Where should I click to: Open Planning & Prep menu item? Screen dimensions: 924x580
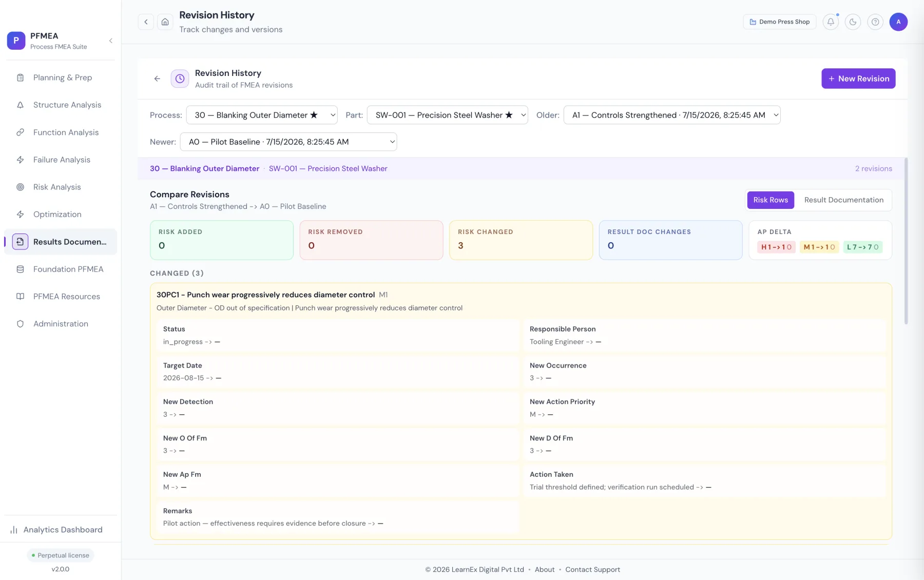[x=61, y=78]
